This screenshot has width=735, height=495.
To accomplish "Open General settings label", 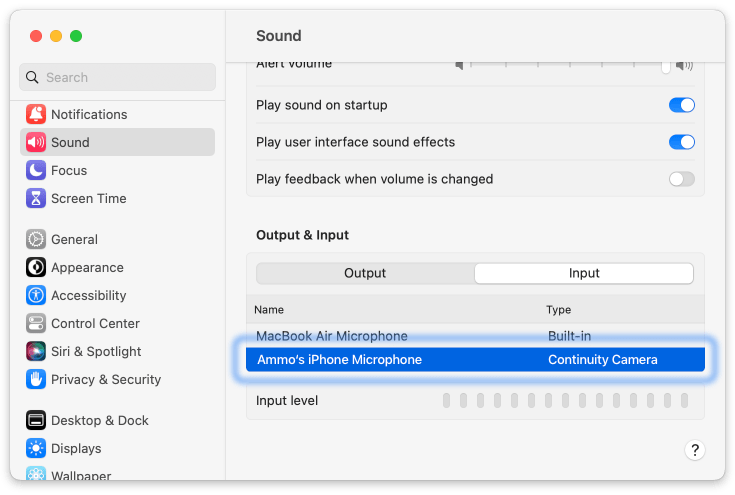I will pyautogui.click(x=75, y=240).
